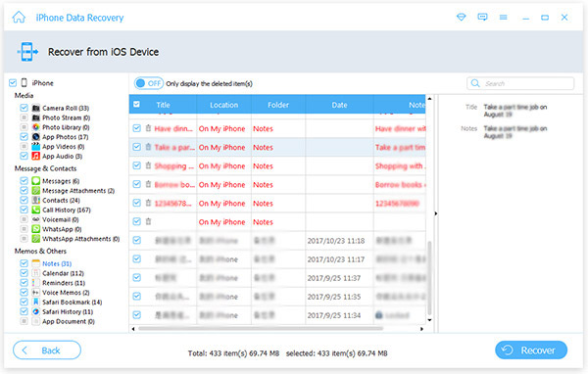Sort by Date column header
Screen dimensions: 588x374
[x=339, y=105]
